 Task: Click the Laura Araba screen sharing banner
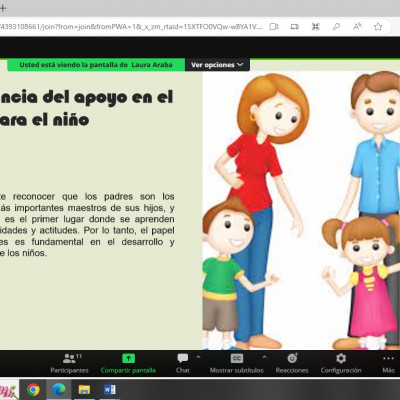pyautogui.click(x=96, y=65)
